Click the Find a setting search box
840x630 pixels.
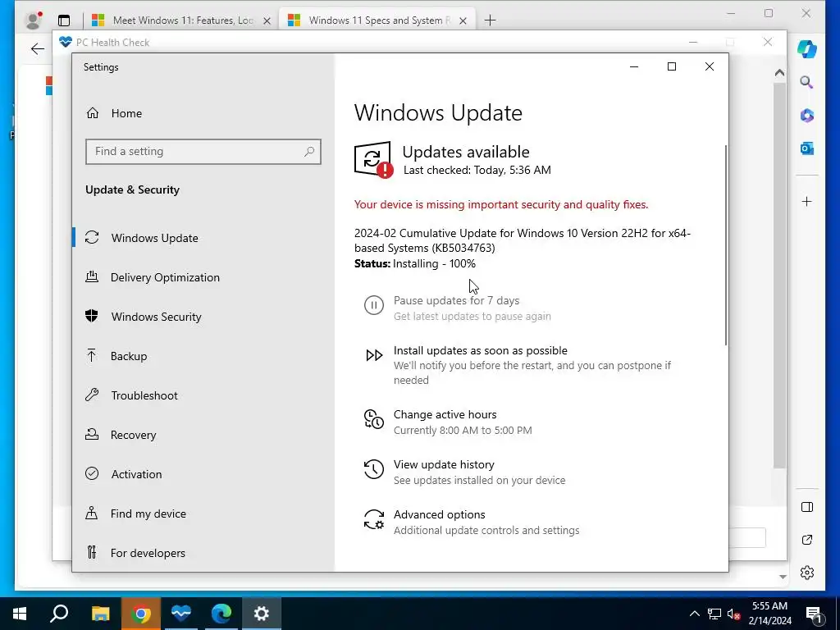(x=203, y=152)
